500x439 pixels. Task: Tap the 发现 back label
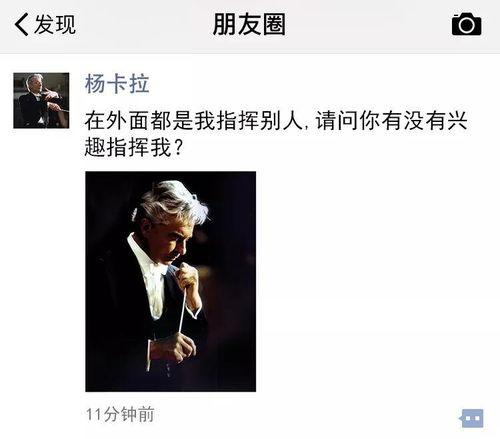[x=55, y=24]
